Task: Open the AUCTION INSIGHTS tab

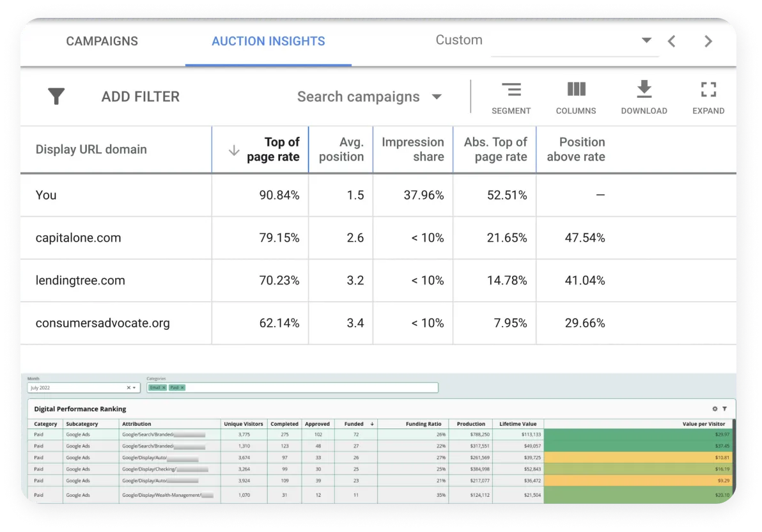Action: coord(268,42)
